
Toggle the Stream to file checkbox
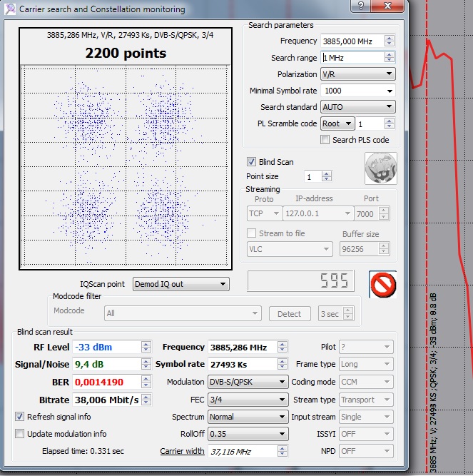(x=251, y=233)
